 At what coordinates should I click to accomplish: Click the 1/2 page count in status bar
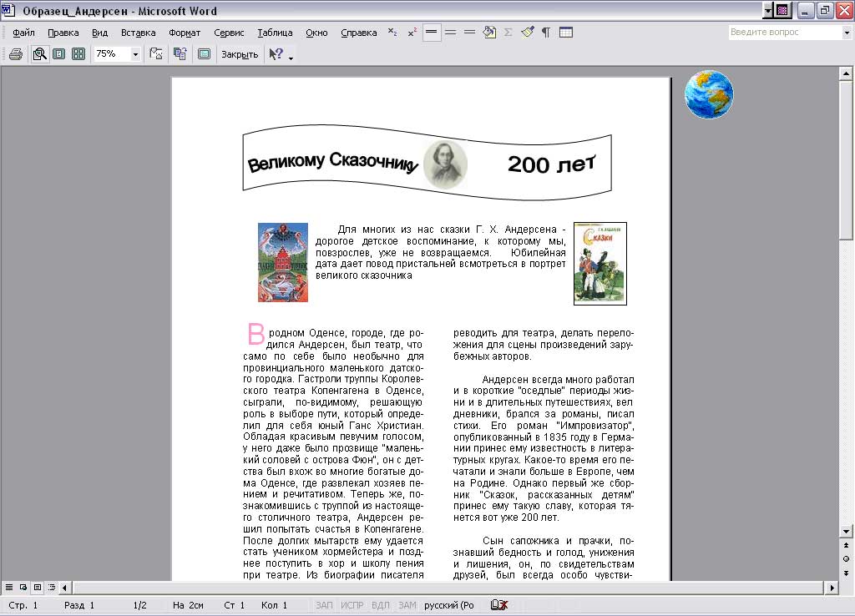[x=139, y=605]
